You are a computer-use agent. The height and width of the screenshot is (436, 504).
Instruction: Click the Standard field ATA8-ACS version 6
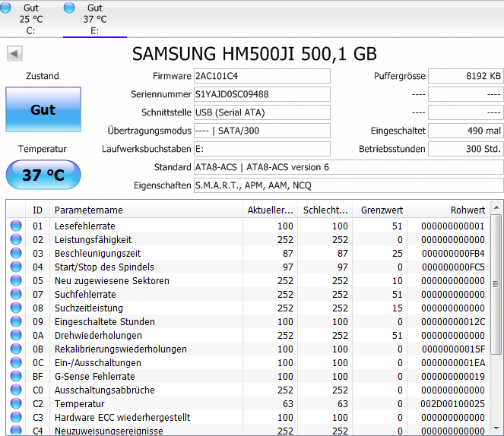[x=349, y=167]
